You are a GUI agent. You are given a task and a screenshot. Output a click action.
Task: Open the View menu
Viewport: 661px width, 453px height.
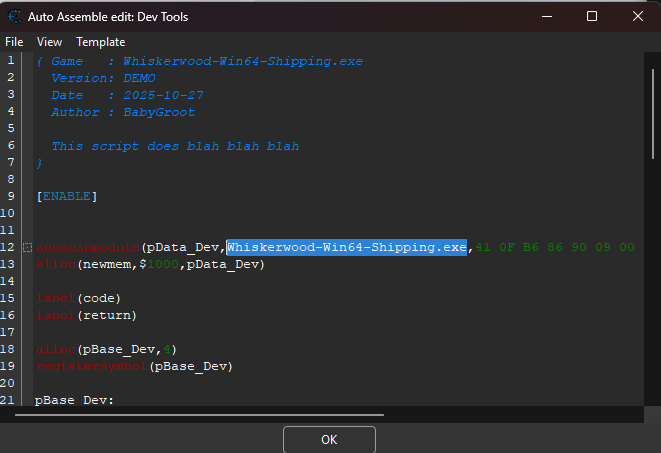pyautogui.click(x=49, y=42)
